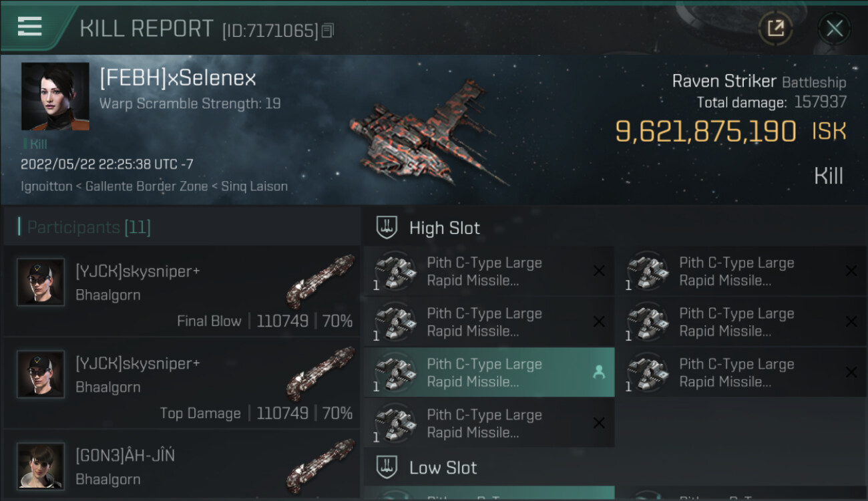Screen dimensions: 868x501
Task: Click the Ignoitton system location link
Action: coord(46,186)
